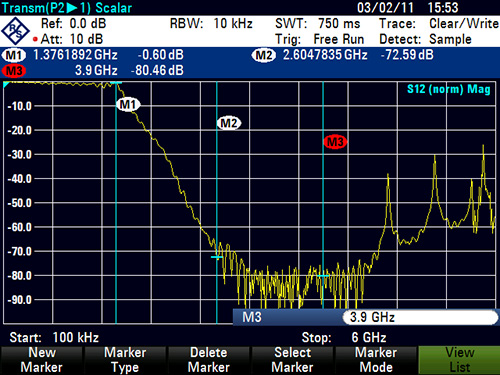500x375 pixels.
Task: Click the Att: 10 dB setting
Action: 72,39
